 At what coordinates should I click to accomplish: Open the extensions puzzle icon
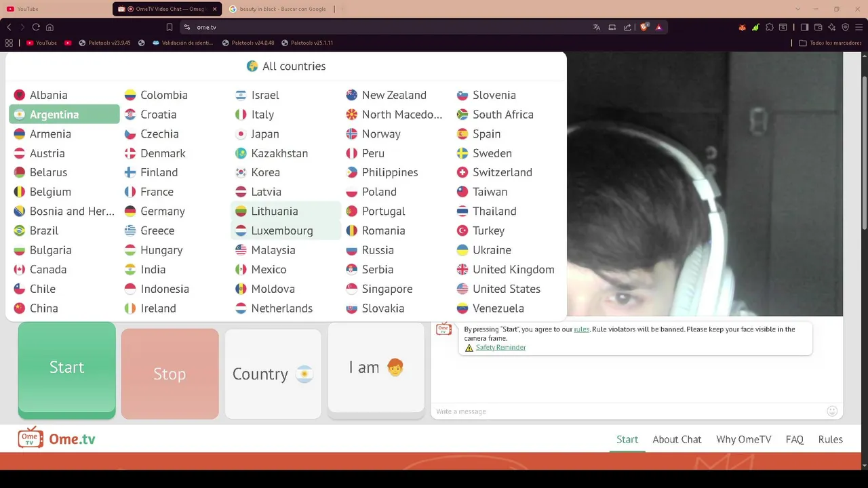[x=770, y=27]
